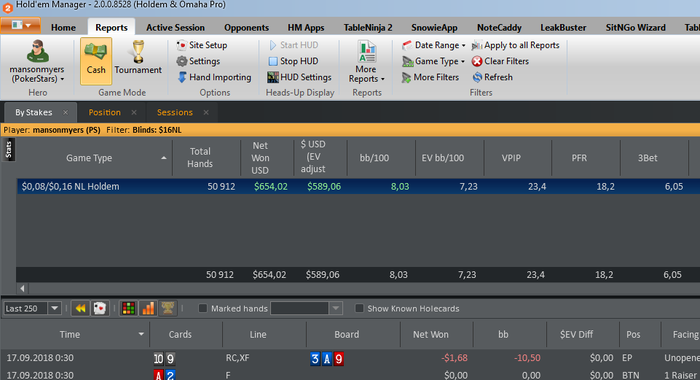Open the Game Type filter dropdown
Image resolution: width=700 pixels, height=380 pixels.
pos(433,61)
